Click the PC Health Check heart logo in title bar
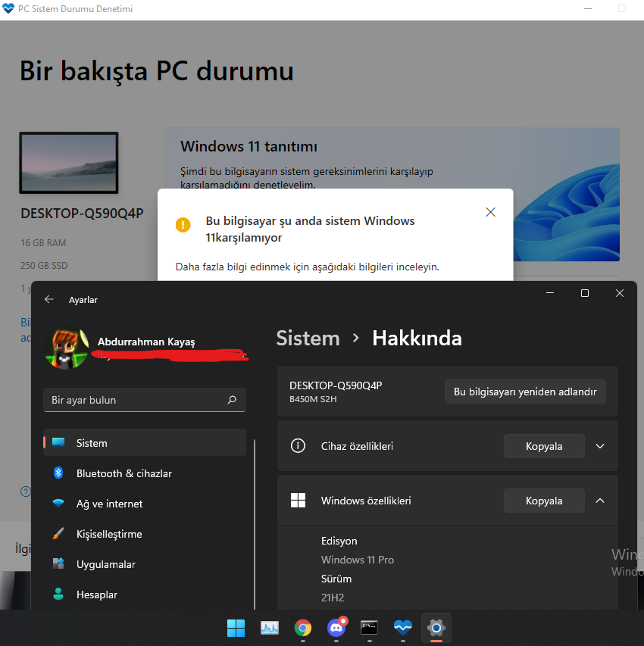This screenshot has height=646, width=644. click(8, 8)
